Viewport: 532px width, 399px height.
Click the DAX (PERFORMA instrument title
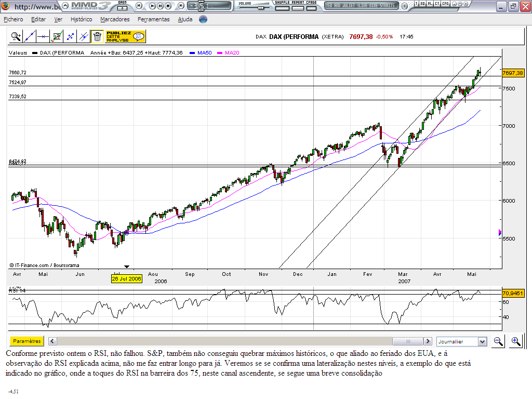coord(294,37)
